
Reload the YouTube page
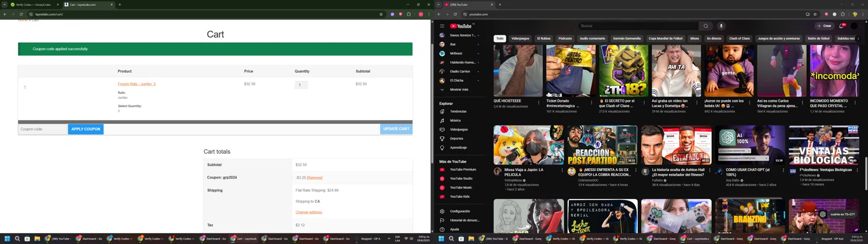(455, 14)
